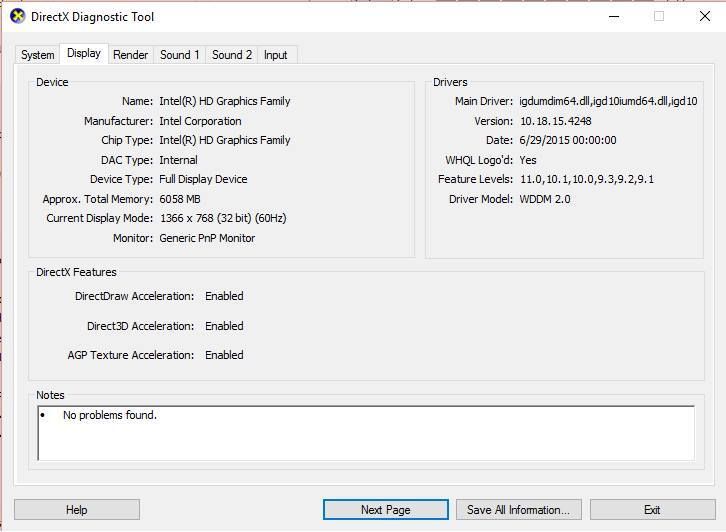Click the monitor value 'Generic PnP Monitor'
This screenshot has height=532, width=726.
[207, 238]
